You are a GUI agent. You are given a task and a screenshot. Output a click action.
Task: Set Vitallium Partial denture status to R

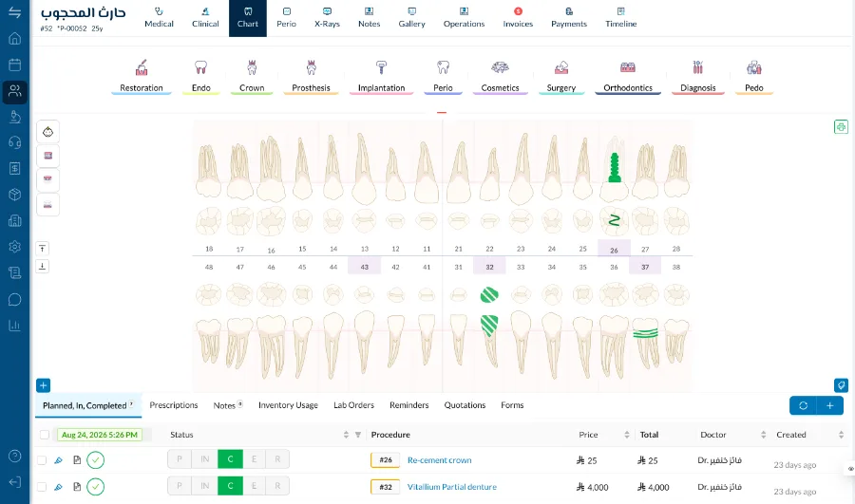(277, 485)
